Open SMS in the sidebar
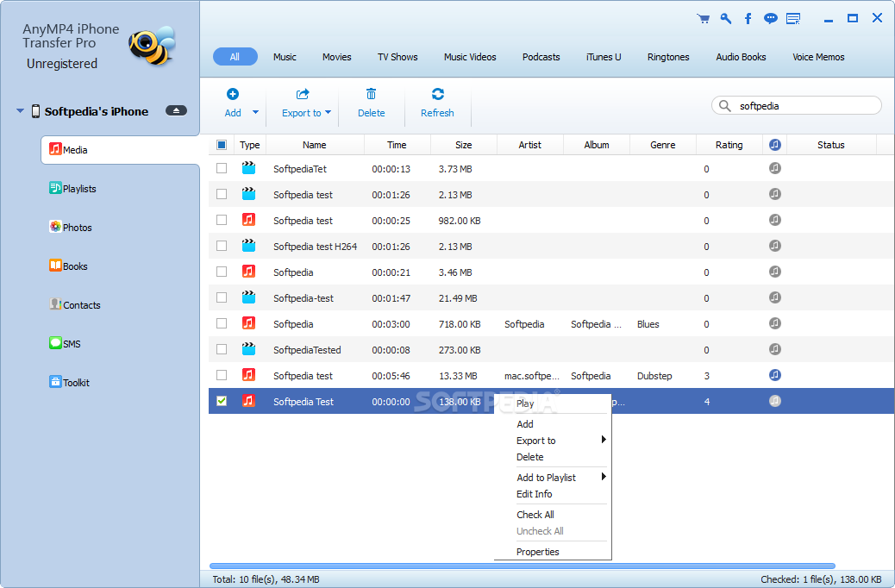This screenshot has width=895, height=588. (x=65, y=344)
